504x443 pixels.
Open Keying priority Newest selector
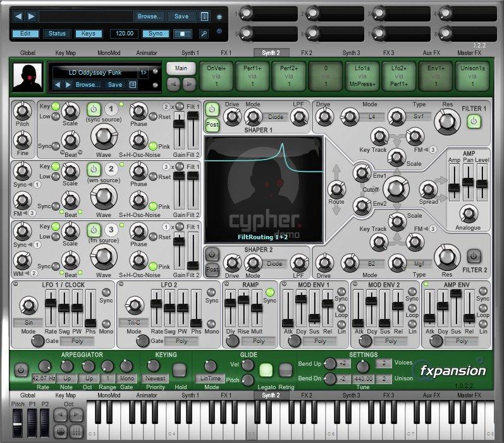156,378
